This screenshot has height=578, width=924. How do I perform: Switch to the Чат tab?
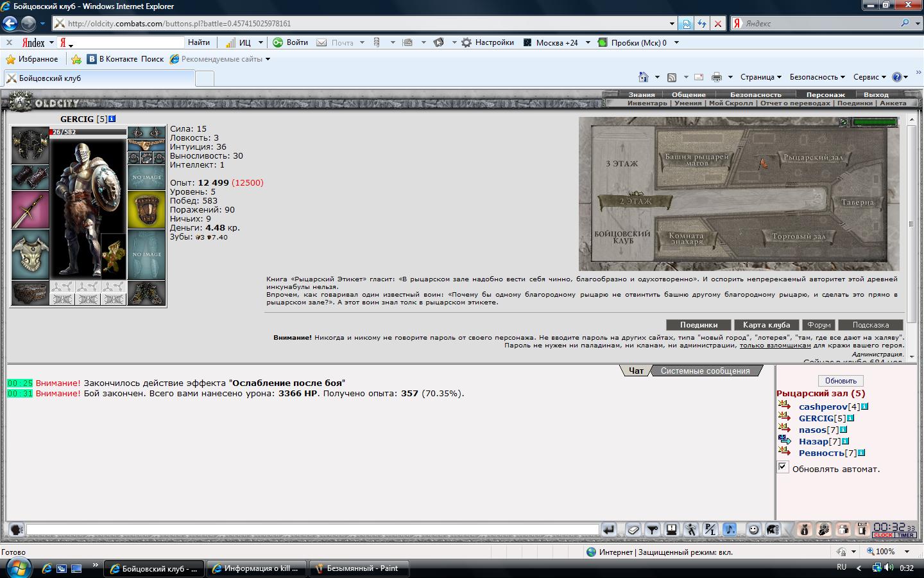(636, 371)
